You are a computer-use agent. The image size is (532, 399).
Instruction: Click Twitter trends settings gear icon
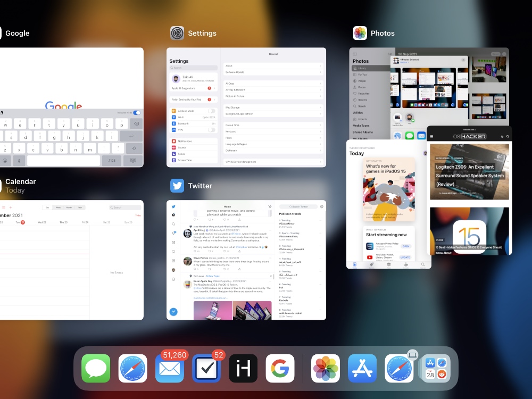(x=322, y=206)
